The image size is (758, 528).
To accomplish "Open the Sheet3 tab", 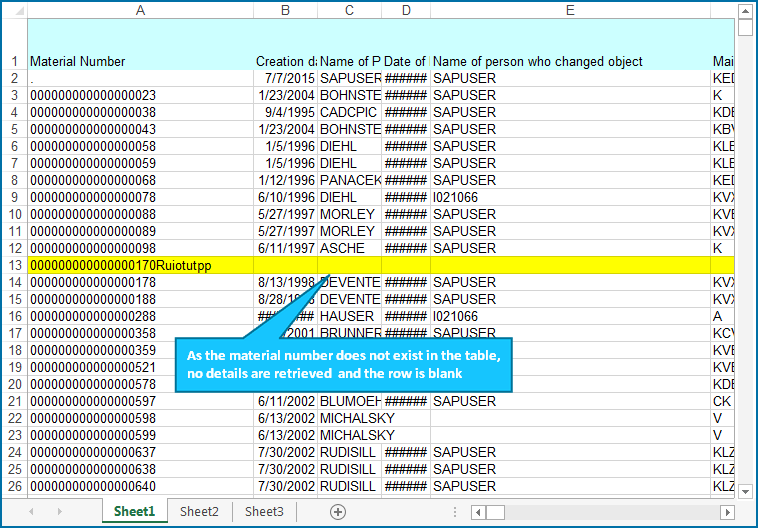I will 264,512.
